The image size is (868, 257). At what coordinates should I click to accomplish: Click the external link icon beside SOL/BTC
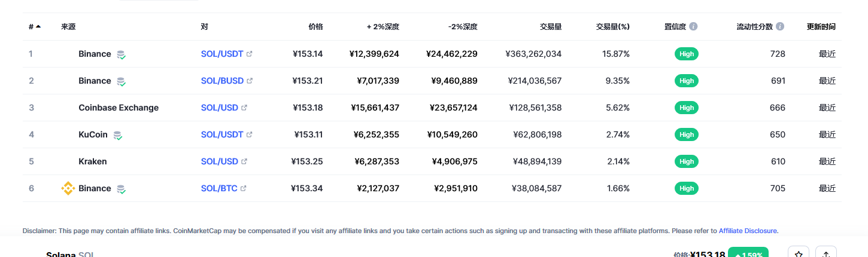click(x=244, y=188)
